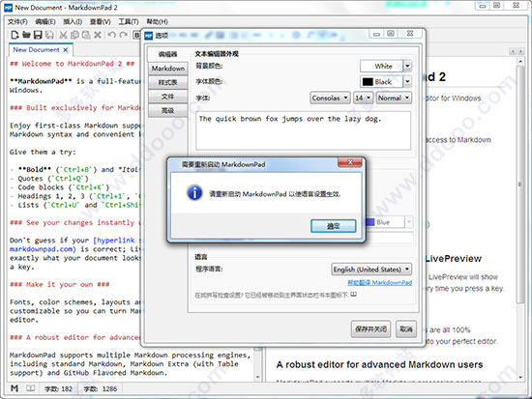Click the 字数: 1286 status entry
The width and height of the screenshot is (532, 399).
(x=100, y=388)
